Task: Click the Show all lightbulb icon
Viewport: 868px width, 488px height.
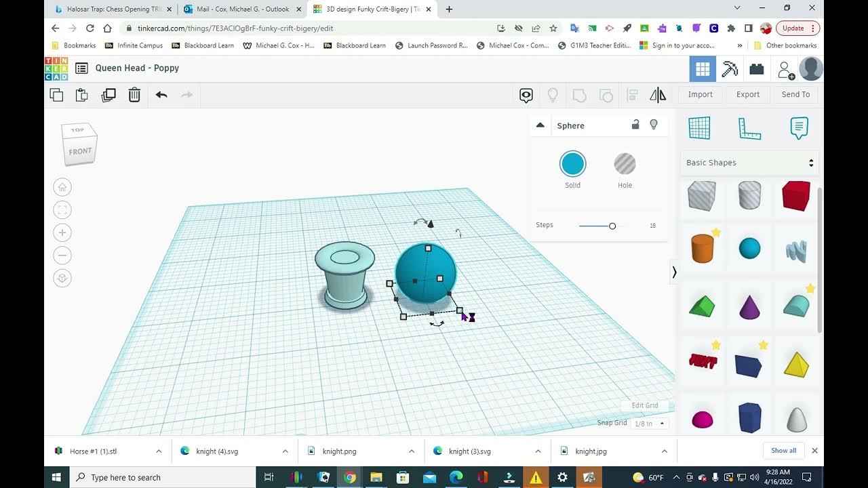Action: [553, 95]
